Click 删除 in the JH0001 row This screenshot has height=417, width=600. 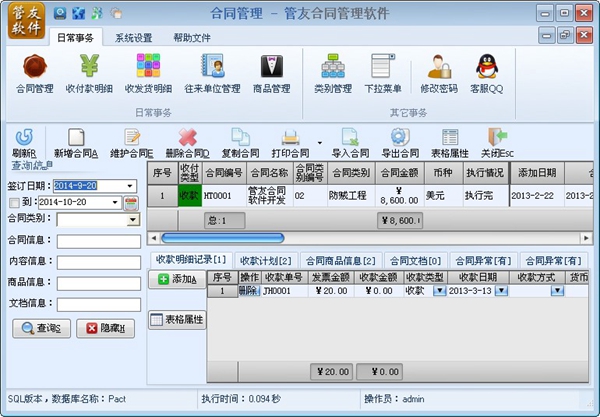click(x=249, y=291)
